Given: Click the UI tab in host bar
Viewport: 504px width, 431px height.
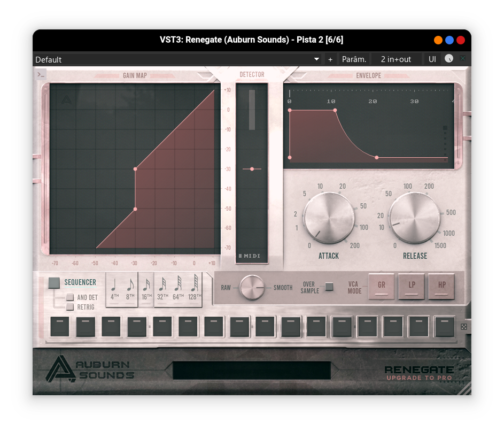Looking at the screenshot, I should click(432, 59).
